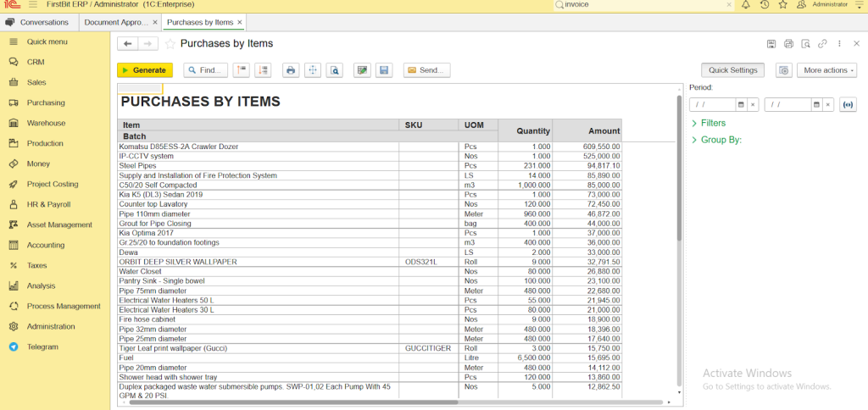The image size is (868, 410).
Task: Expand the Filters section
Action: click(x=709, y=123)
